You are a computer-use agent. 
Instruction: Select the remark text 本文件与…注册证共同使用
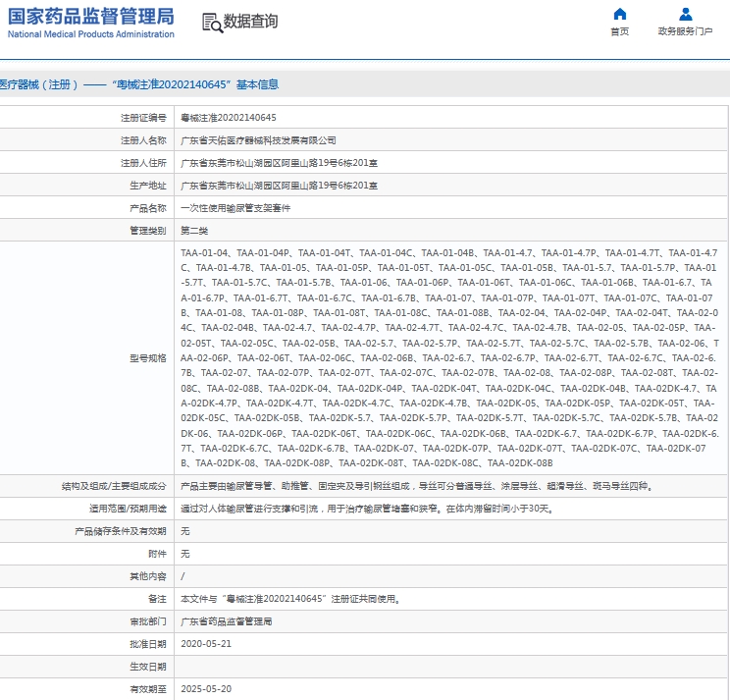click(x=291, y=599)
